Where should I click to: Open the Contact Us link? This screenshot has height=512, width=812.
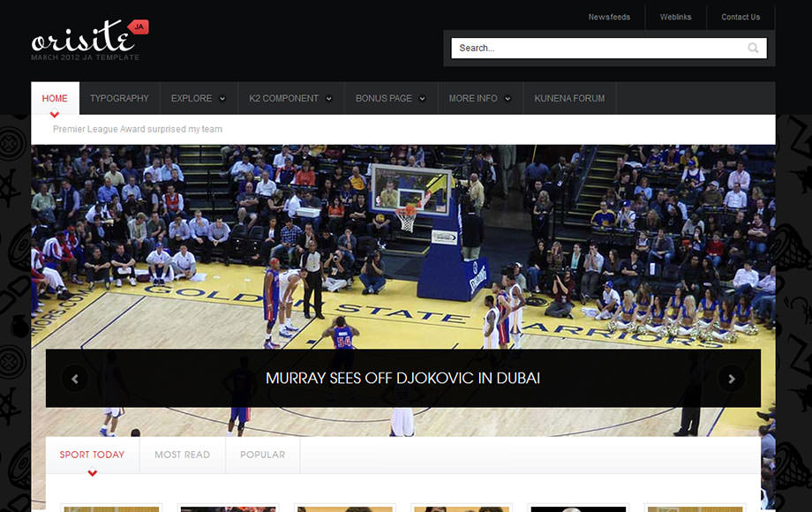[x=740, y=17]
